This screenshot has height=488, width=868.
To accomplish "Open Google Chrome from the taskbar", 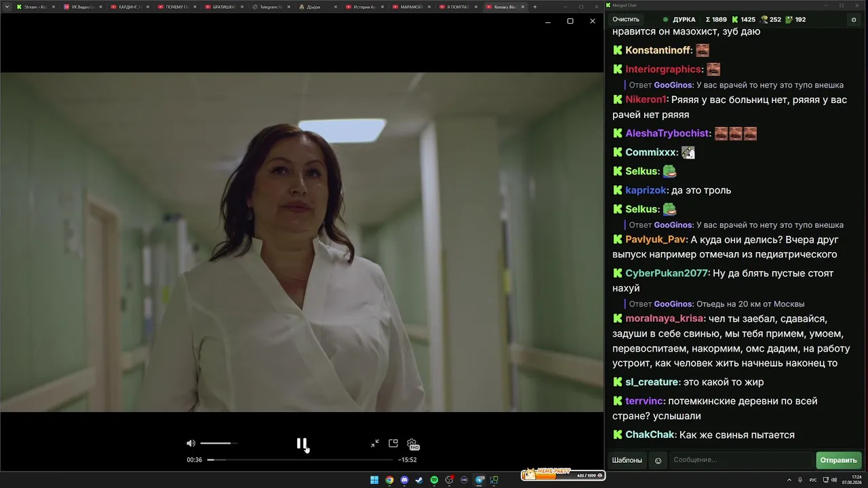I will click(x=389, y=480).
